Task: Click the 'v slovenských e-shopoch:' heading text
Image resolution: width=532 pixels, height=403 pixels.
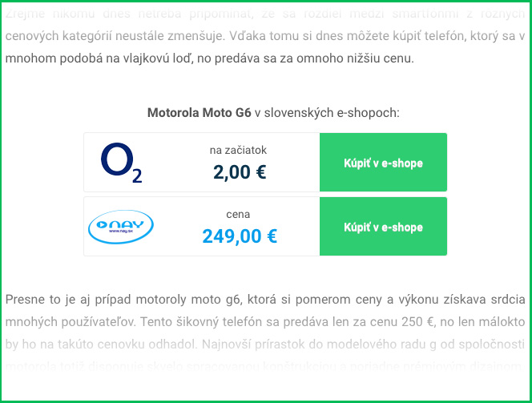Action: [327, 113]
